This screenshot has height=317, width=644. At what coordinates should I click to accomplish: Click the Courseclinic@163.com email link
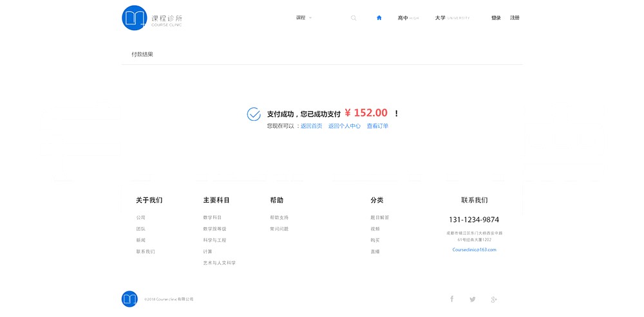coord(474,249)
